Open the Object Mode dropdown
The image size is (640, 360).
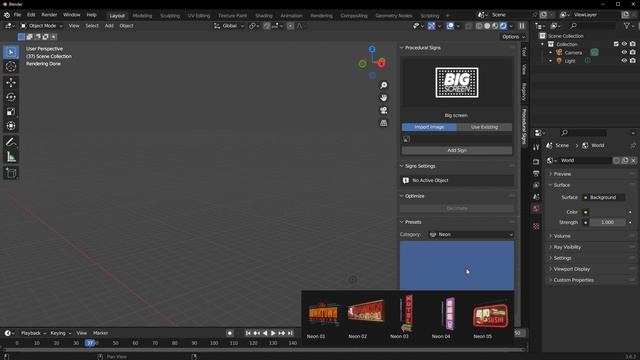[x=42, y=26]
